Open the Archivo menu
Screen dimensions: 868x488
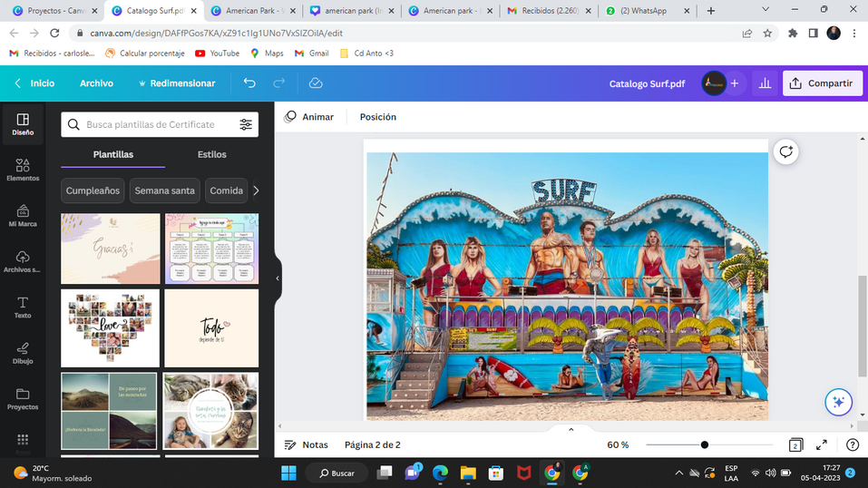click(x=96, y=83)
